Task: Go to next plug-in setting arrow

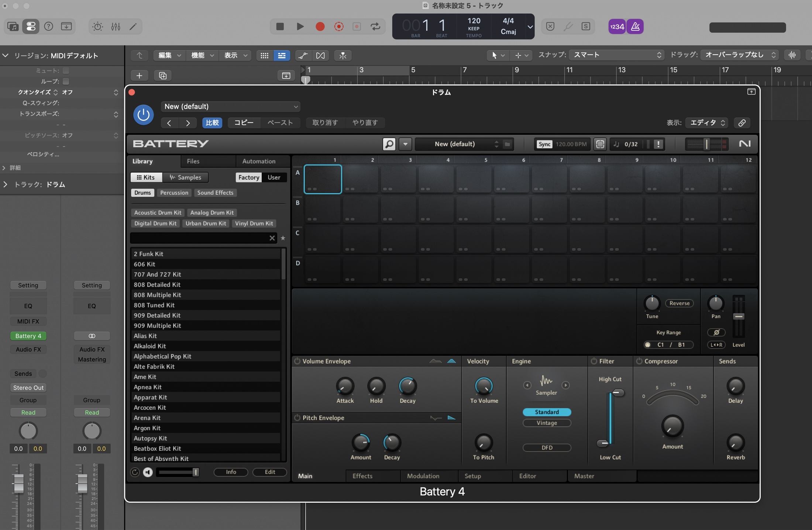Action: pos(188,123)
